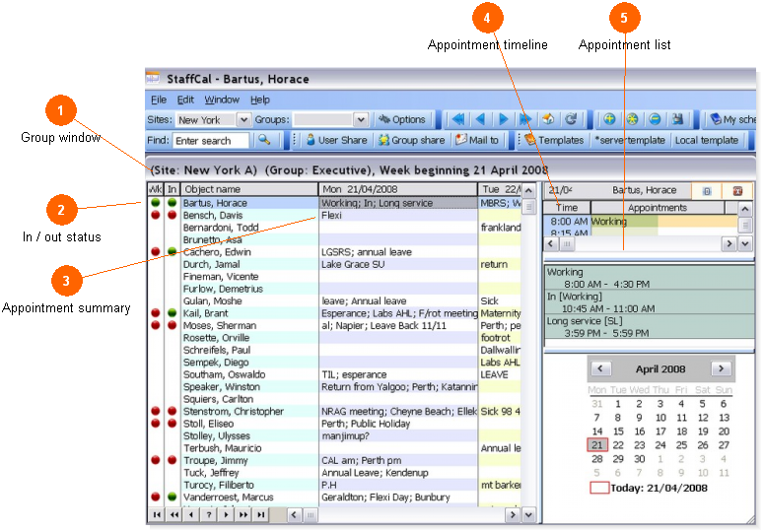Select the Long service [SL] appointment
The width and height of the screenshot is (763, 532).
click(x=649, y=327)
